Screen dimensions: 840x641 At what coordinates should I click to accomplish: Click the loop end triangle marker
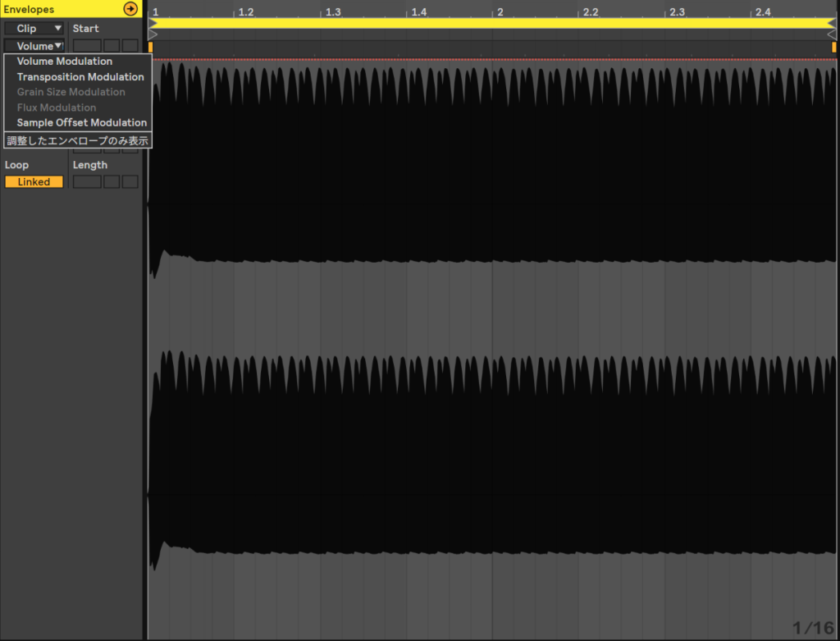(x=832, y=24)
